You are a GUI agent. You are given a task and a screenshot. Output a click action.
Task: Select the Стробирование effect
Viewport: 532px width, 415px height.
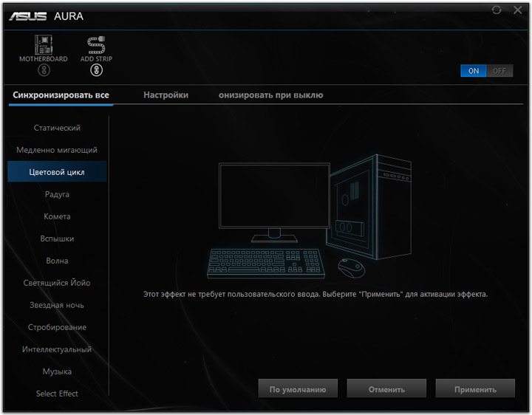(x=57, y=327)
